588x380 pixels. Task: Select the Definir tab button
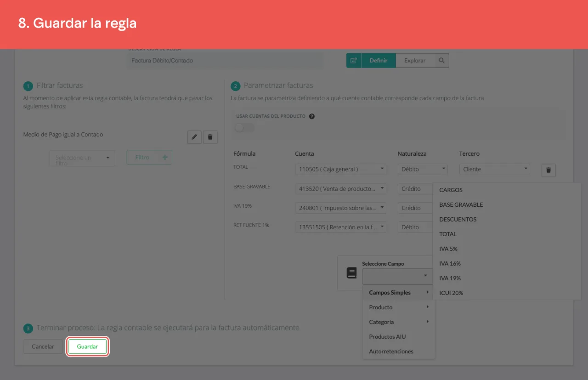pos(379,60)
